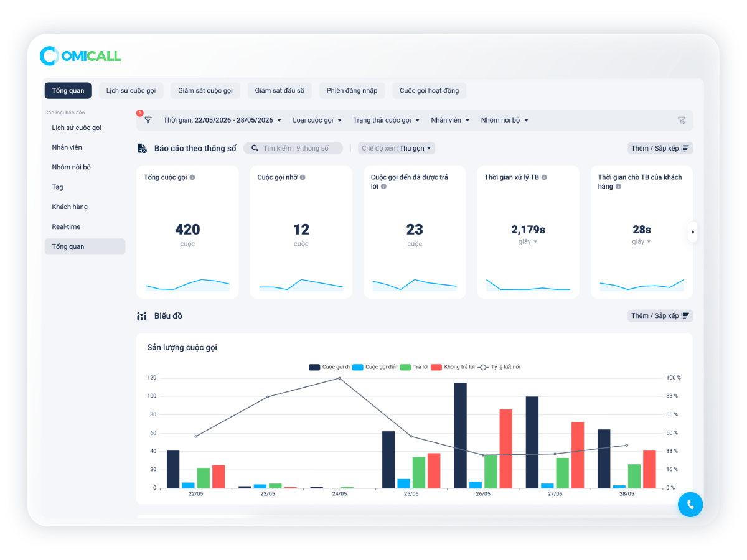Change the giây unit under 2,179s
The width and height of the screenshot is (747, 560).
[x=528, y=241]
